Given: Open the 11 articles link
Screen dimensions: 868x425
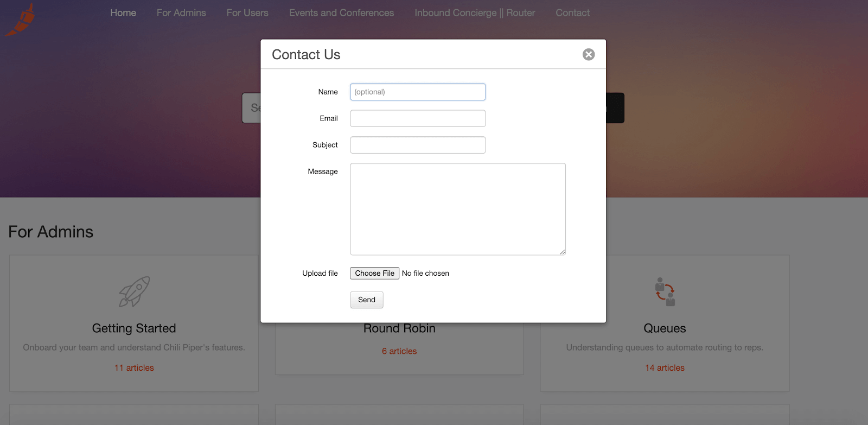Looking at the screenshot, I should [x=134, y=368].
